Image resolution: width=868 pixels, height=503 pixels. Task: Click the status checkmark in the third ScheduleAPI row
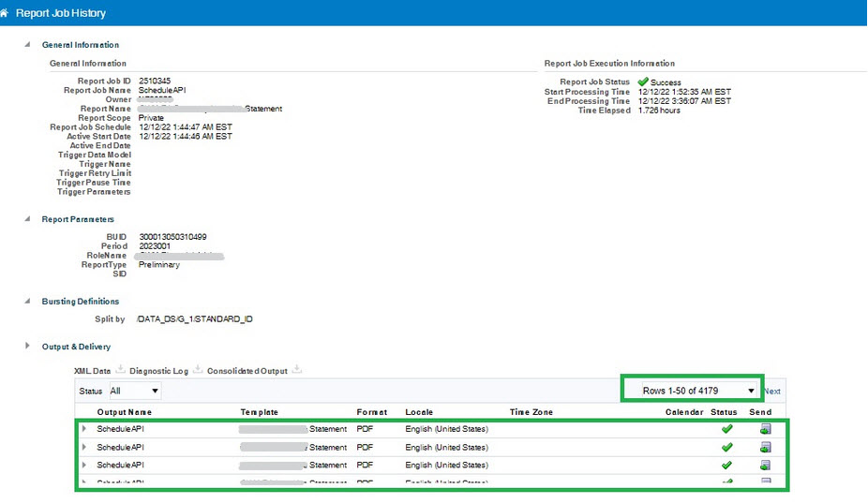[x=726, y=465]
